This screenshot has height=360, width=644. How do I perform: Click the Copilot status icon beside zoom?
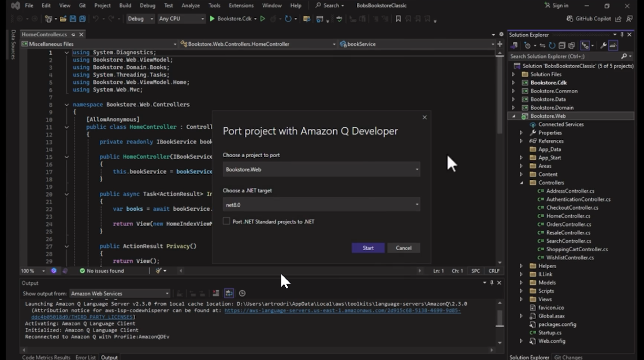coord(54,270)
